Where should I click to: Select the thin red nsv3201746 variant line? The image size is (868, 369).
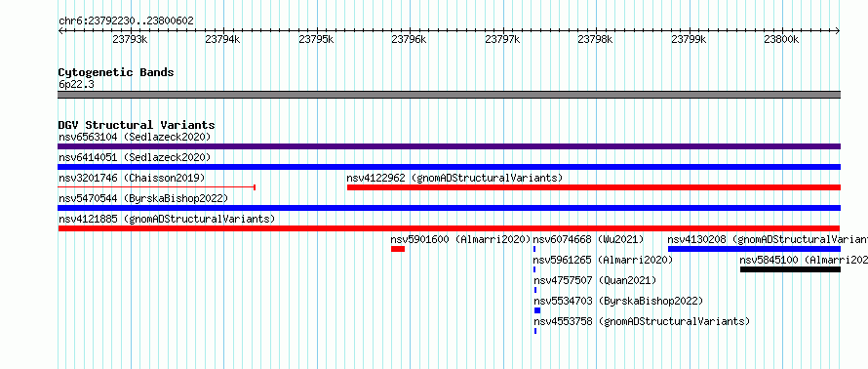coord(156,187)
